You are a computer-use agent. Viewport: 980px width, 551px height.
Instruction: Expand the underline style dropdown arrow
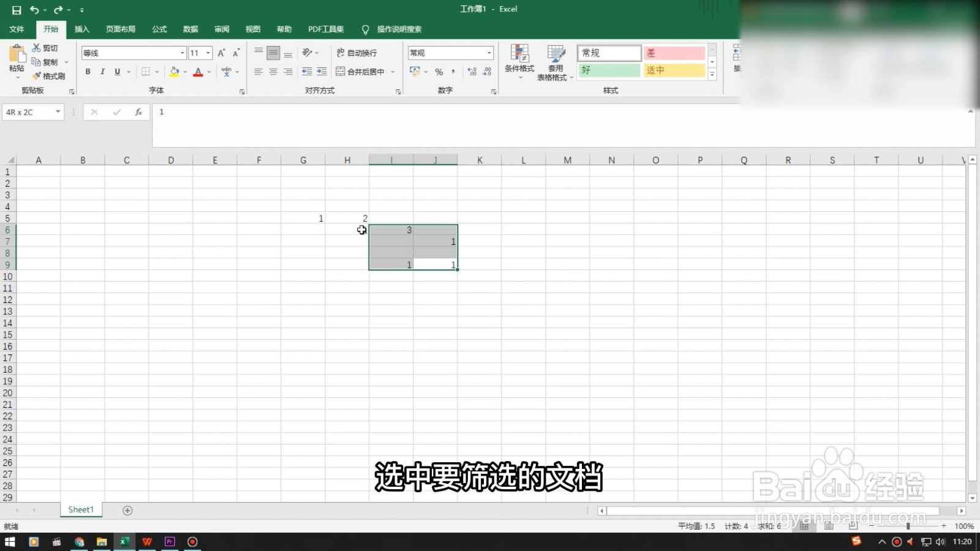coord(129,72)
